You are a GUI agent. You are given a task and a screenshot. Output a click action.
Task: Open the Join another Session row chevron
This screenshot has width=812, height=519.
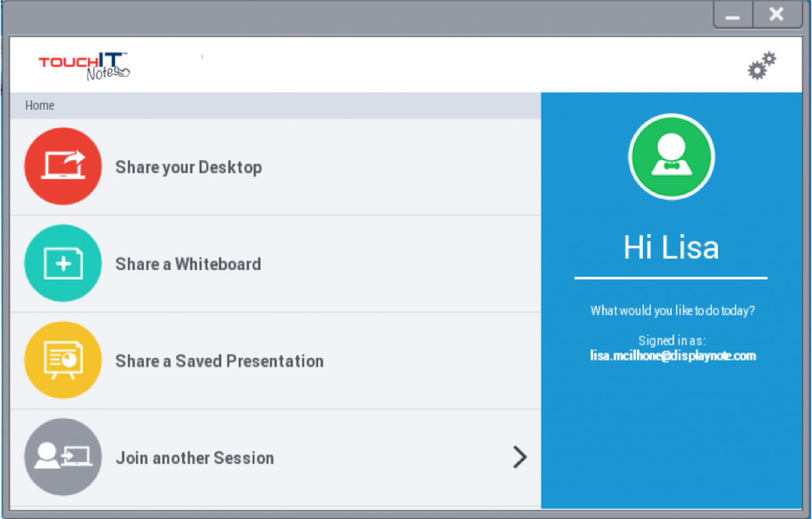pyautogui.click(x=520, y=457)
